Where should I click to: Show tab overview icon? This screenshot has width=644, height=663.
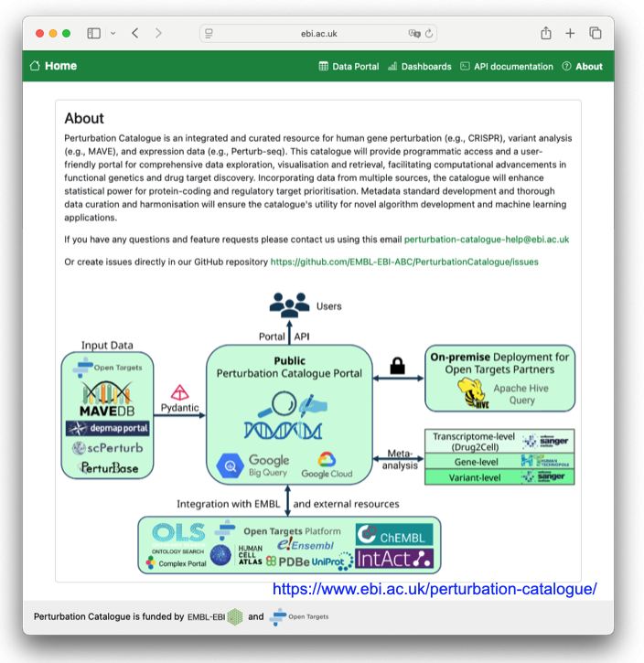pyautogui.click(x=596, y=33)
